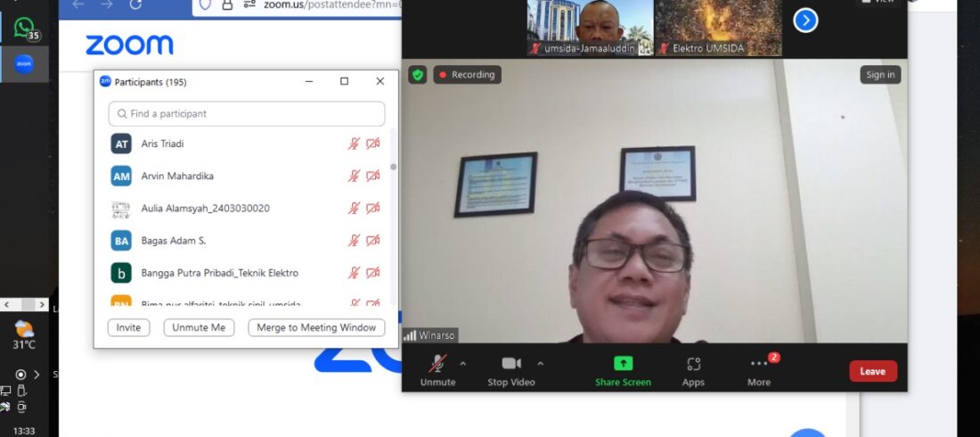The image size is (980, 437).
Task: Open the Zoom taskbar icon
Action: tap(24, 64)
